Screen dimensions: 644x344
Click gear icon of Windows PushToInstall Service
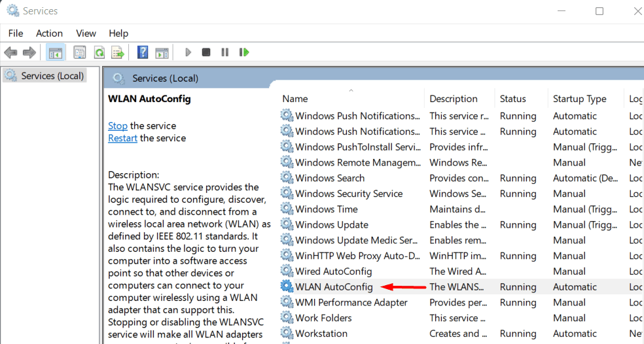click(287, 147)
